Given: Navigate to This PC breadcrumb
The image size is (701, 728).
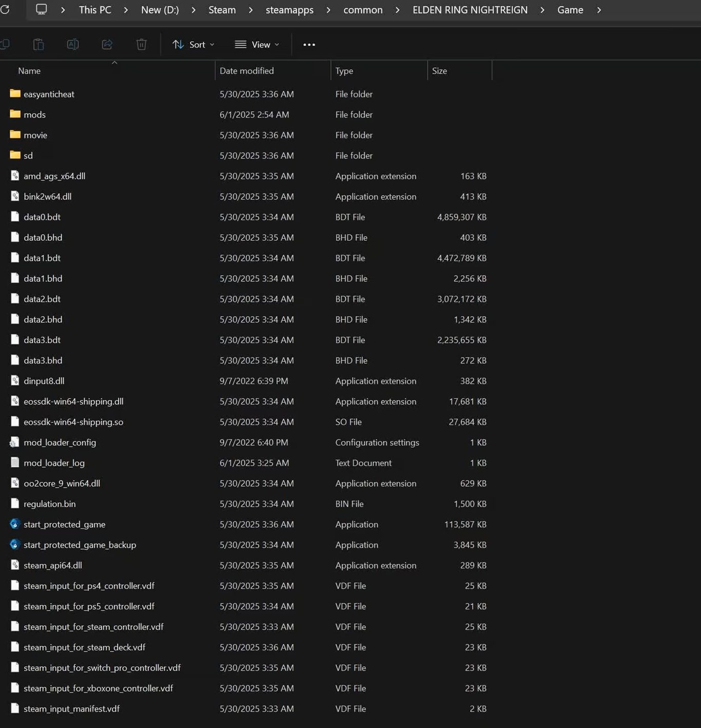Looking at the screenshot, I should [95, 10].
